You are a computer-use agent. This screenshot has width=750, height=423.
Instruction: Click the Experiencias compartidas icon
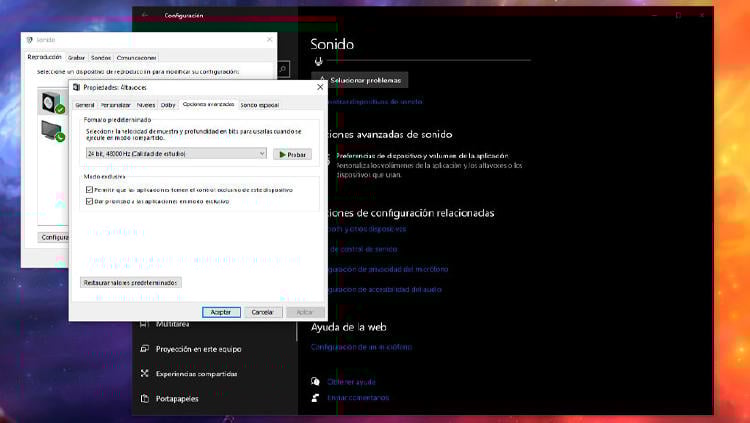coord(144,373)
